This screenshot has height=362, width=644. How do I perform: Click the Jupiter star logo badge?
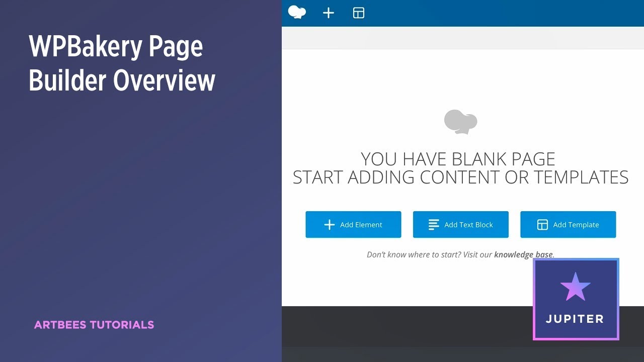coord(576,300)
